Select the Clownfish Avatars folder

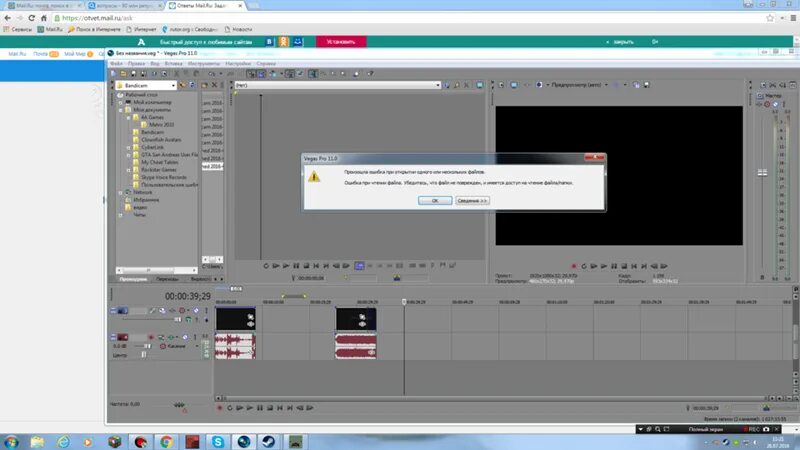coord(161,140)
